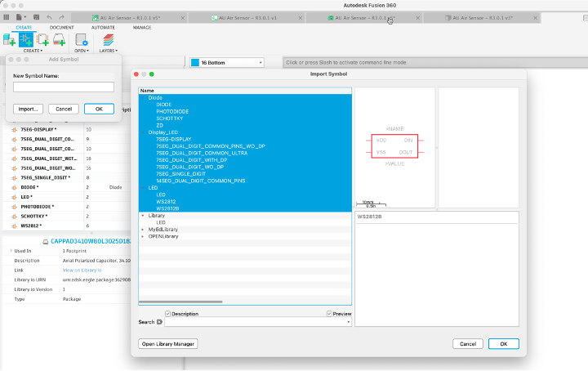The height and width of the screenshot is (371, 588).
Task: Click the symbol icon next to DIODE *
Action: point(14,187)
